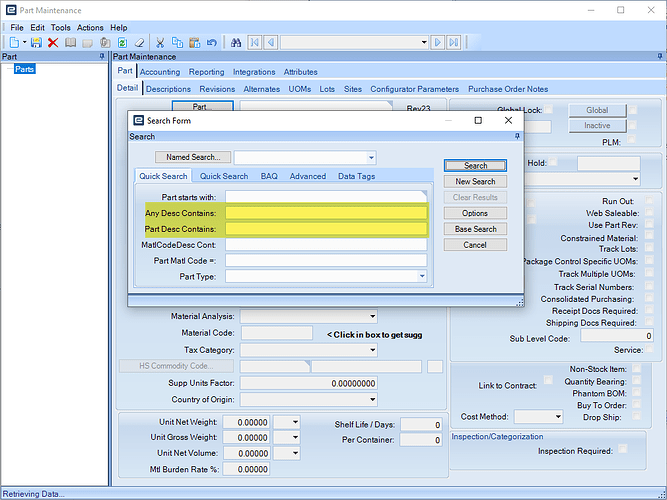
Task: Click the Cancel button in Search Form
Action: (475, 245)
